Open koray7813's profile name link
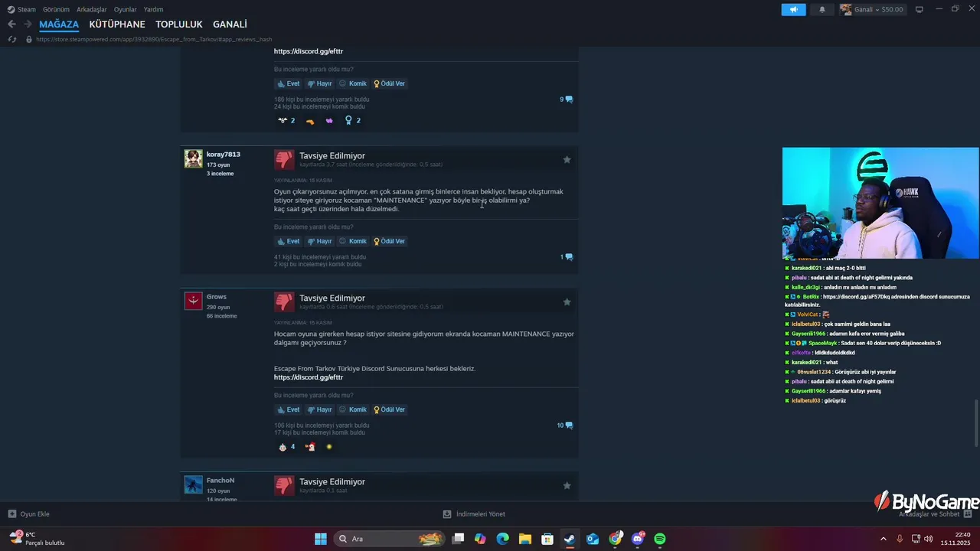Image resolution: width=980 pixels, height=551 pixels. (224, 155)
